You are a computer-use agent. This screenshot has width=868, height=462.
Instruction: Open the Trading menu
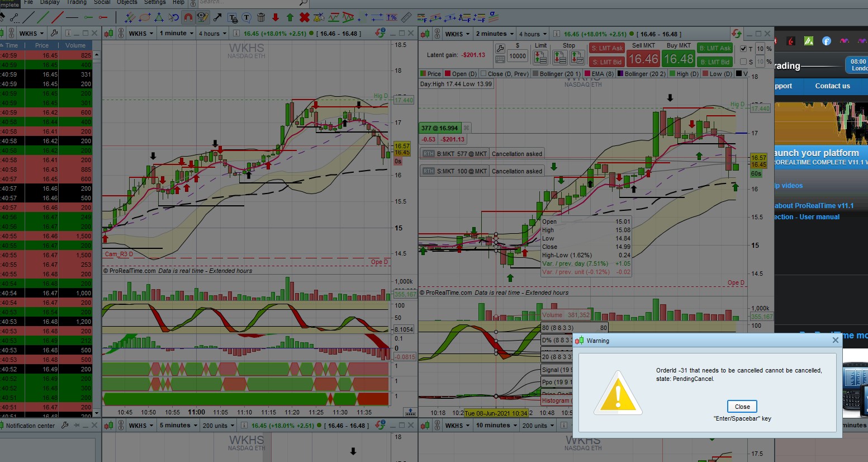coord(77,2)
